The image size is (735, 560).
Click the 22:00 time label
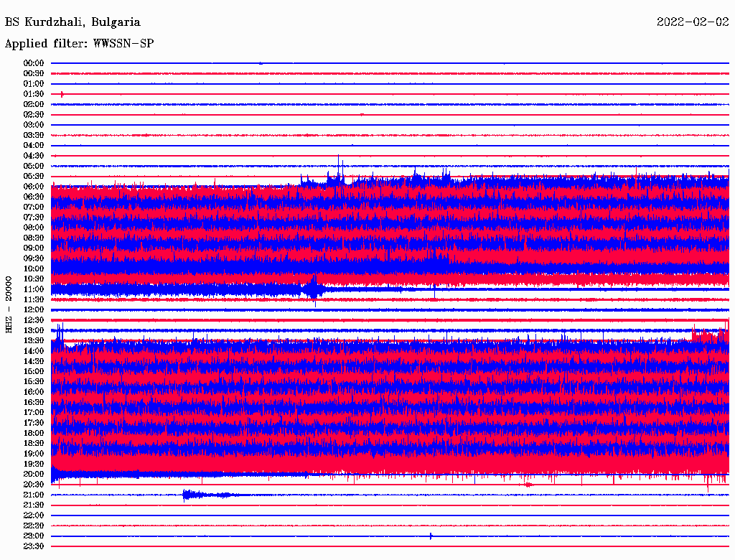click(x=34, y=515)
